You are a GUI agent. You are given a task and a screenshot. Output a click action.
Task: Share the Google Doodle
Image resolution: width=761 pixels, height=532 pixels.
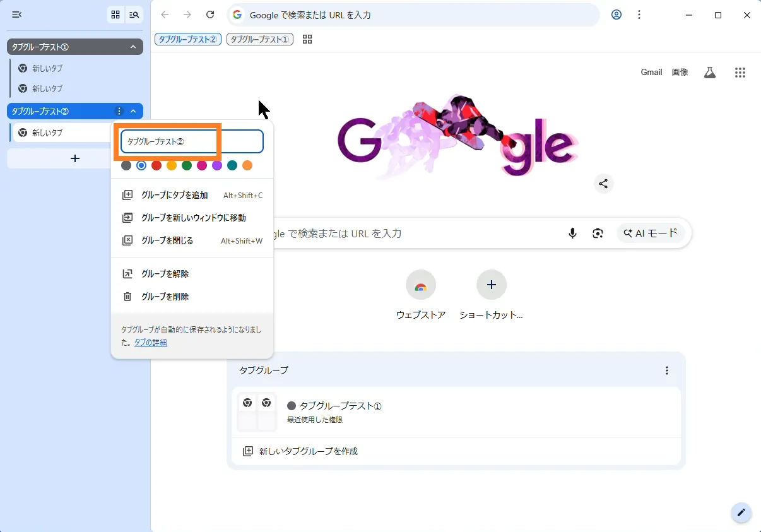(x=603, y=184)
